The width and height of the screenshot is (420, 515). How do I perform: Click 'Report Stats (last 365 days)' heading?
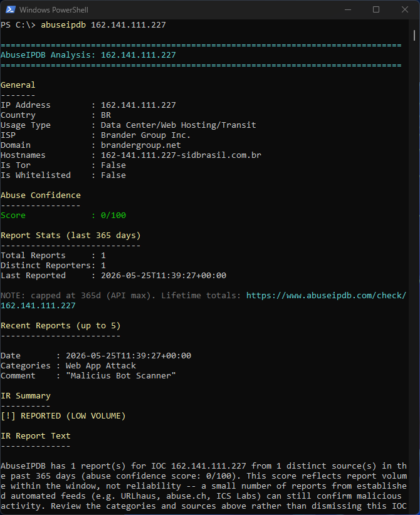coord(71,236)
